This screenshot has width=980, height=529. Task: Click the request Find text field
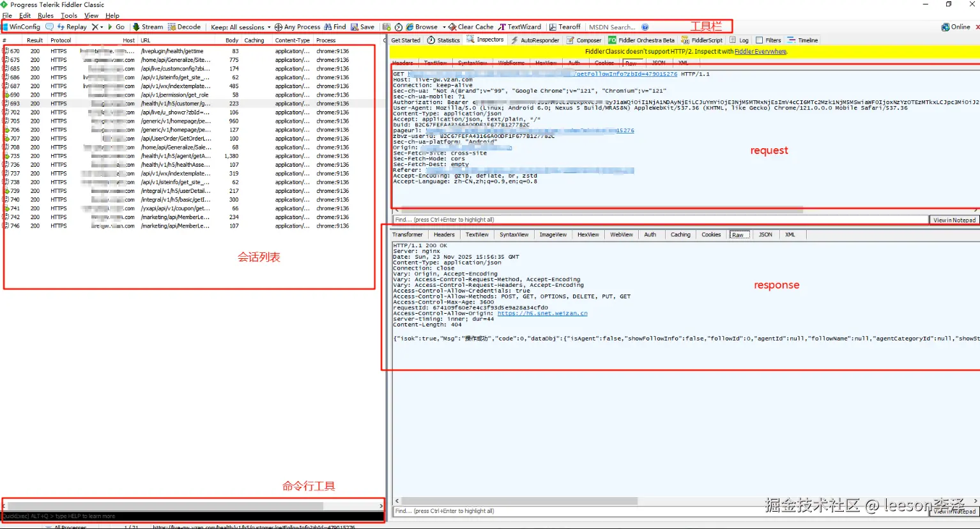click(x=660, y=220)
